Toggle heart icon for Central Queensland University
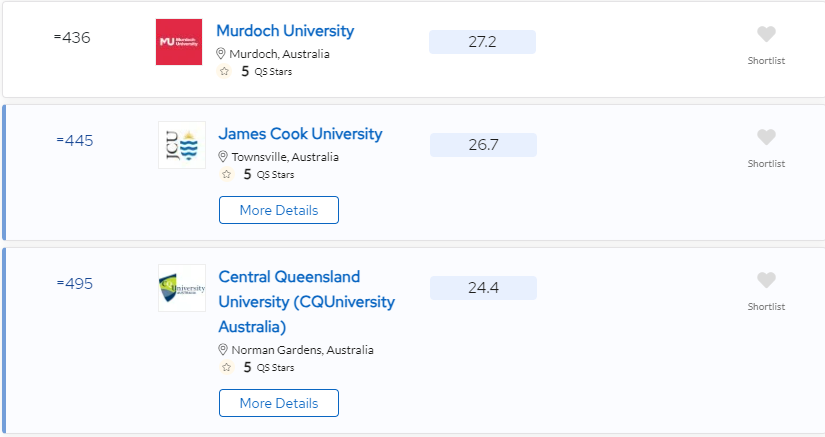Screen dimensions: 825x437 click(766, 280)
